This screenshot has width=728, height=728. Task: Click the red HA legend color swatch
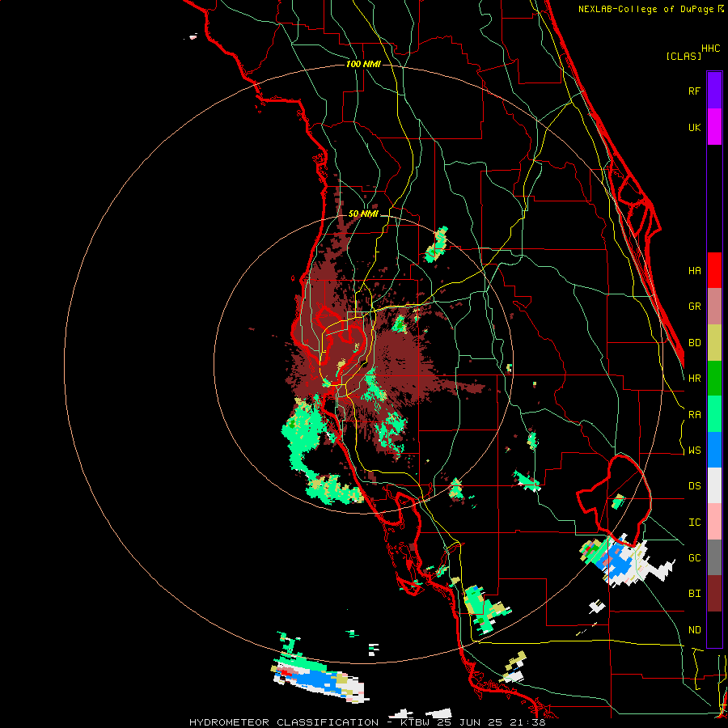[714, 270]
